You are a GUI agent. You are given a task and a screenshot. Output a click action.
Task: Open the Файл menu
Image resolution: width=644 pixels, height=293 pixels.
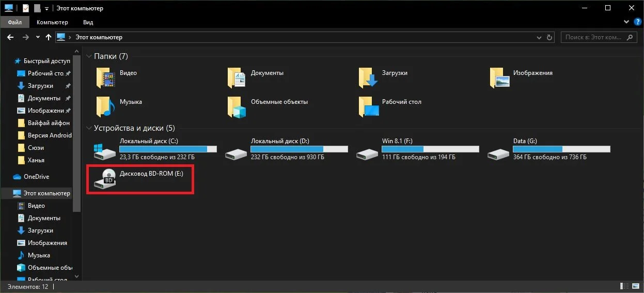click(x=14, y=22)
